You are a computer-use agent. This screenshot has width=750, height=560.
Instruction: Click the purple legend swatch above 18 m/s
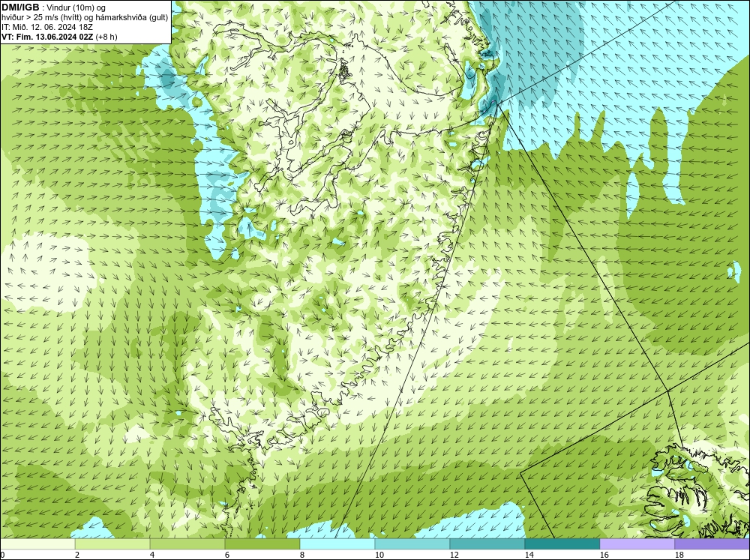pos(712,544)
